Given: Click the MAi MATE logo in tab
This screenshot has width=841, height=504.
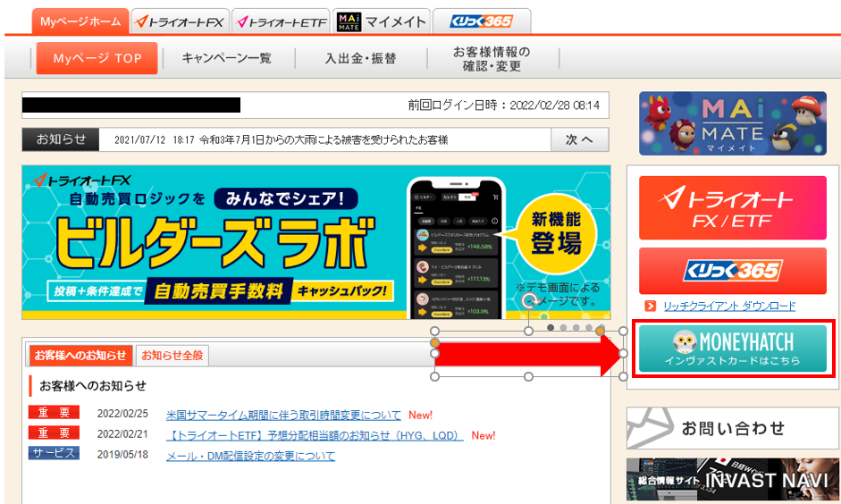Looking at the screenshot, I should click(x=349, y=21).
